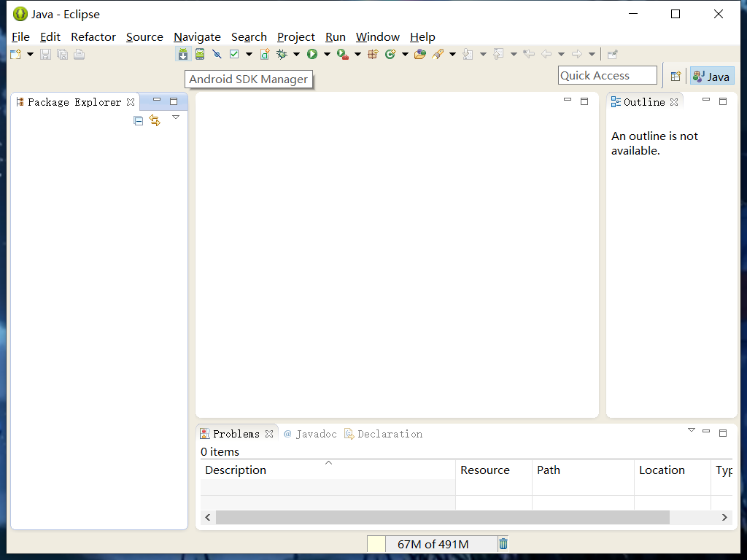Open the File menu
The width and height of the screenshot is (747, 560).
click(x=20, y=36)
